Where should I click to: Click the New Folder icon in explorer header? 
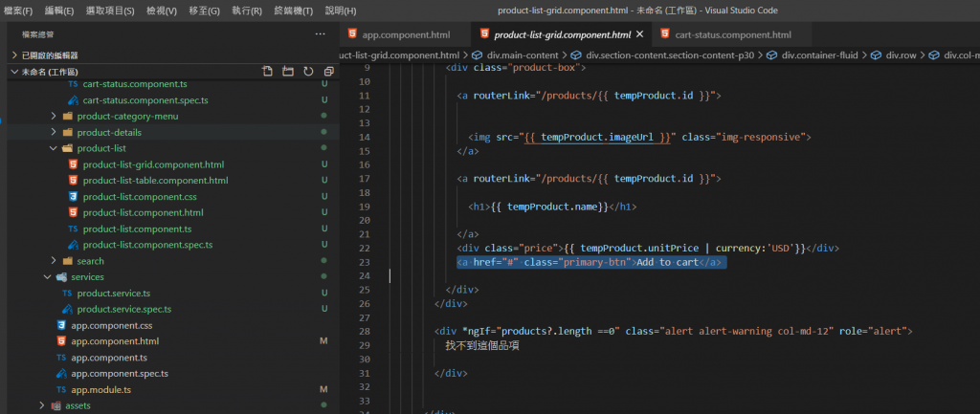287,72
